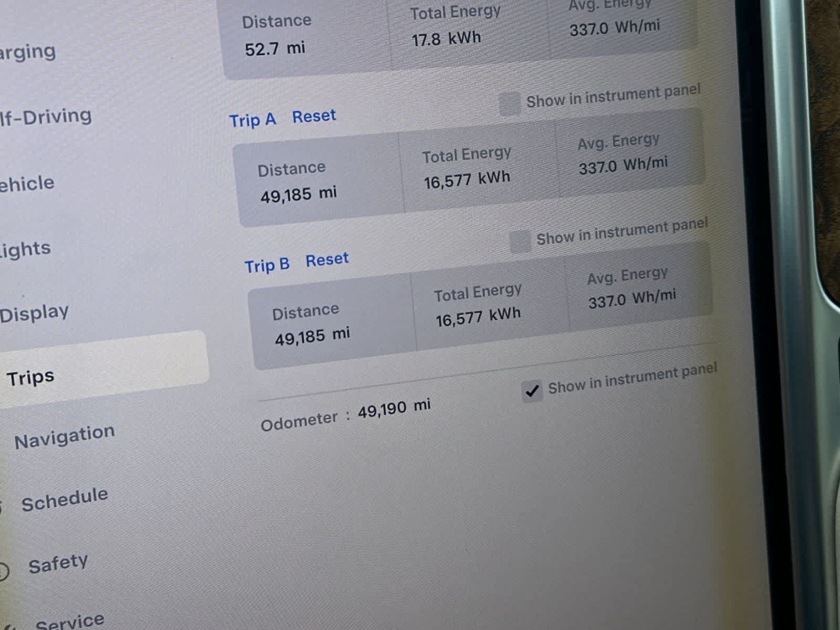Viewport: 840px width, 630px height.
Task: Tap the Trip B total energy value
Action: click(x=478, y=317)
